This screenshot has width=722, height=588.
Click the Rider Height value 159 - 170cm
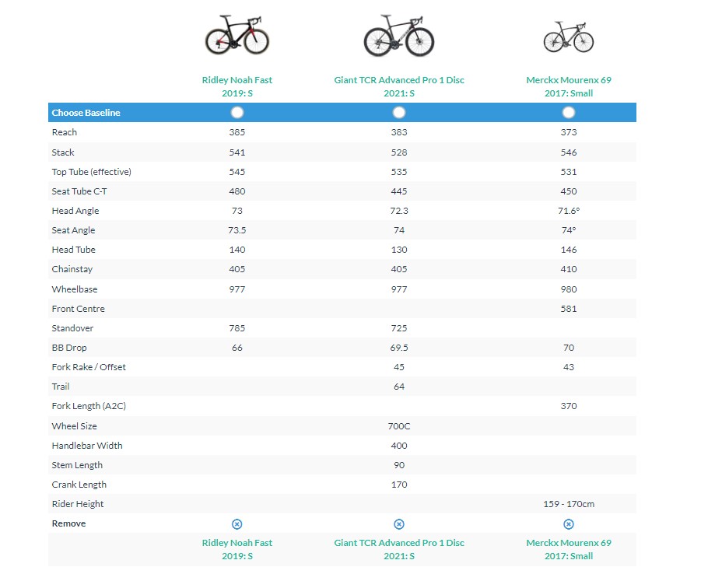coord(569,504)
